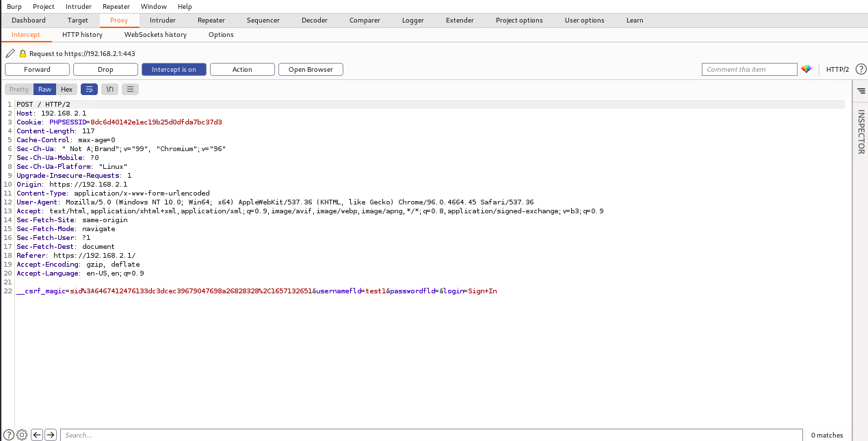Forward the intercepted request

pos(37,69)
